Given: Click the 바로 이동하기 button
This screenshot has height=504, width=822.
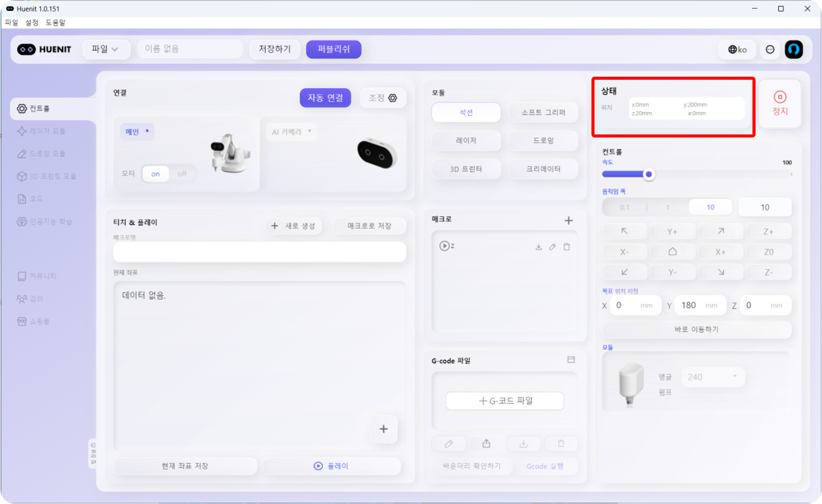Looking at the screenshot, I should pyautogui.click(x=696, y=329).
